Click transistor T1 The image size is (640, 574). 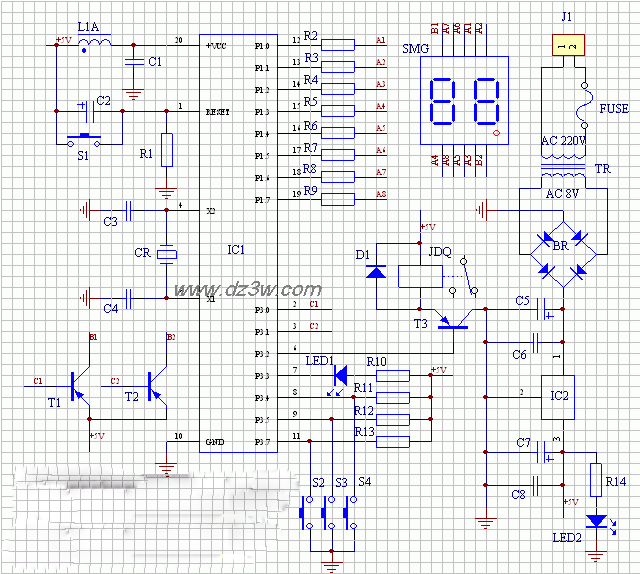[x=76, y=385]
